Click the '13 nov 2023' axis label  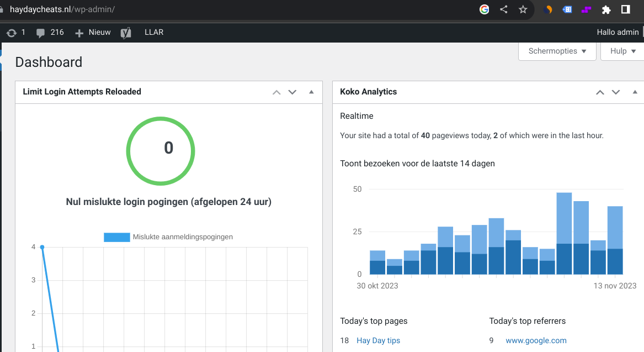(615, 286)
